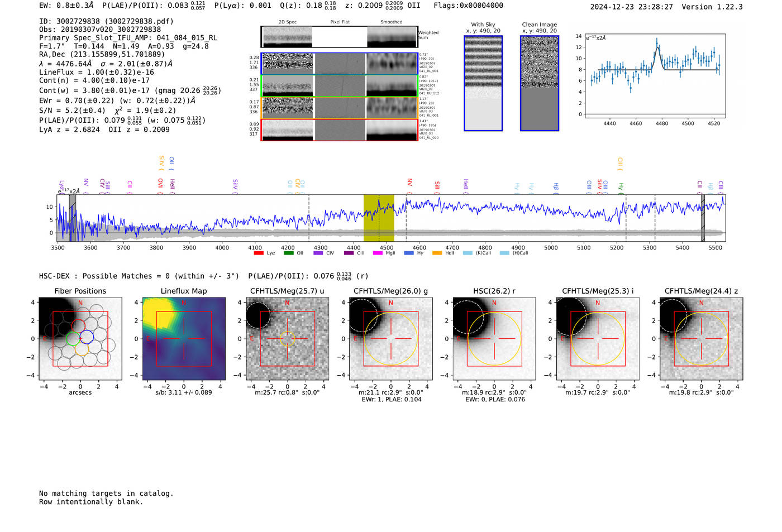Viewport: 782px width, 532px height.
Task: Click the dashed vertical line near 5315Å
Action: coord(655,218)
